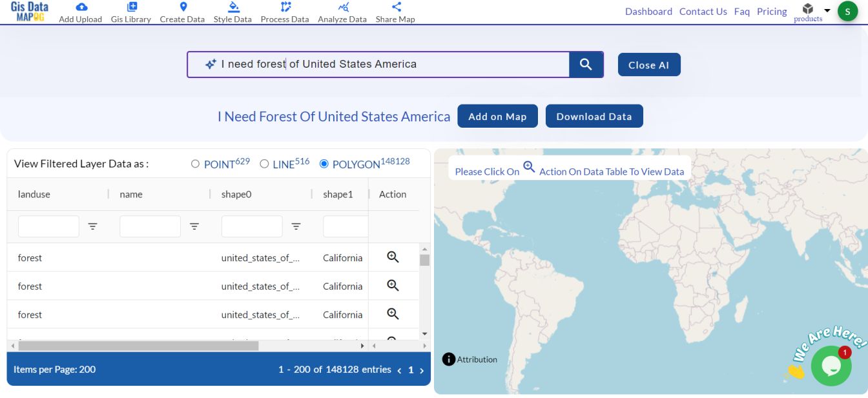
Task: Click the search magnifier beside the AI query
Action: pyautogui.click(x=586, y=64)
